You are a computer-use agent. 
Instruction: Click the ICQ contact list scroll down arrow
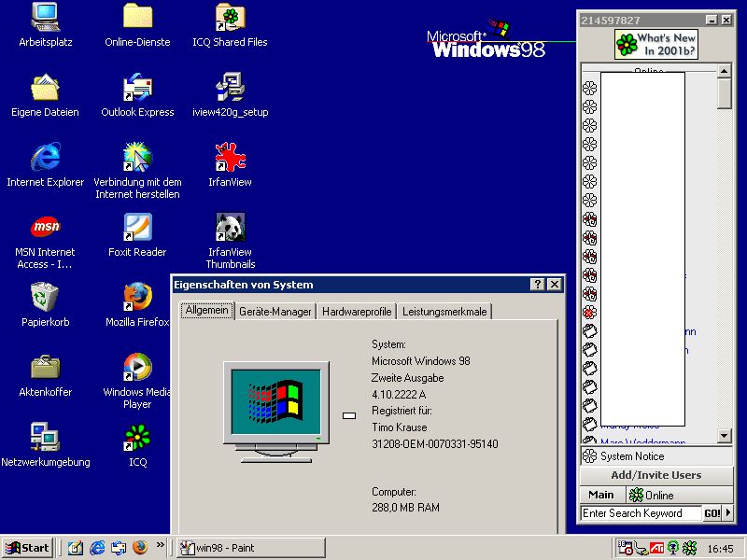pyautogui.click(x=725, y=436)
